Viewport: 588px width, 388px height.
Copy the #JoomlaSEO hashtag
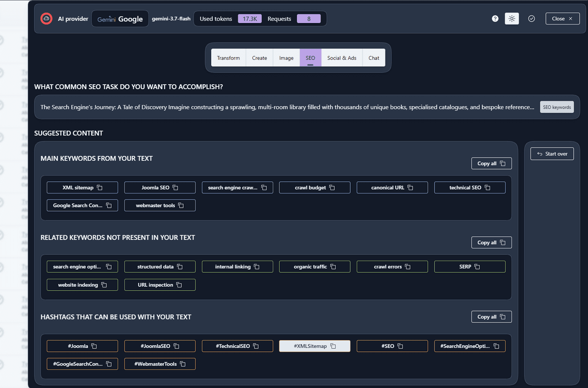coord(160,346)
